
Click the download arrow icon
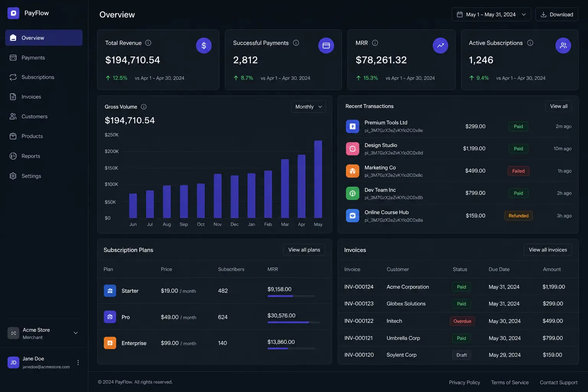coord(543,15)
